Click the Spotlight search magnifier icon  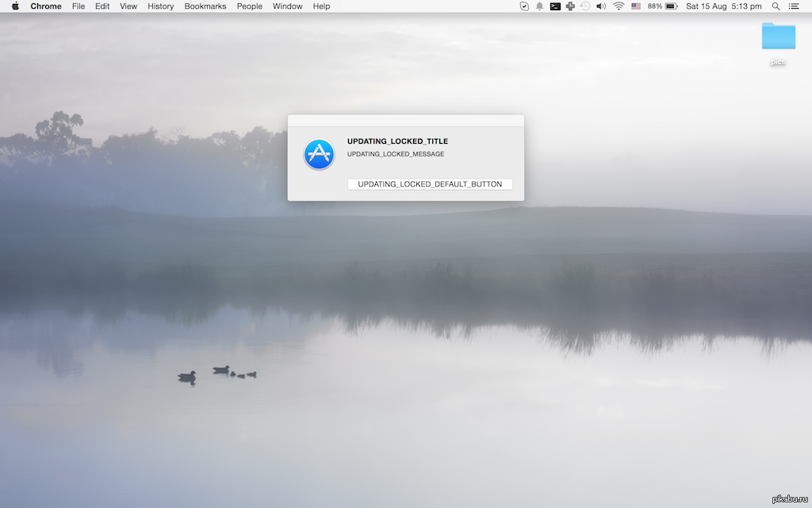click(x=776, y=6)
